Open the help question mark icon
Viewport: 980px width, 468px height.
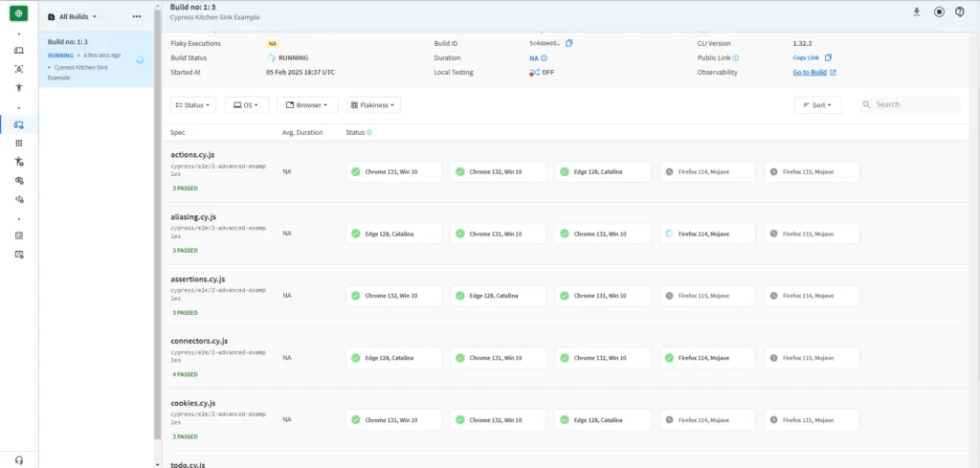[959, 11]
